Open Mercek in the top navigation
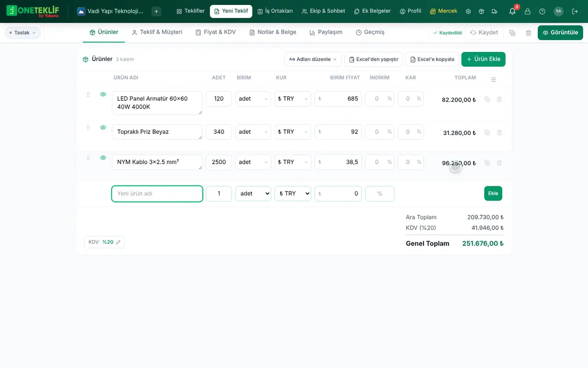588x368 pixels. click(443, 11)
